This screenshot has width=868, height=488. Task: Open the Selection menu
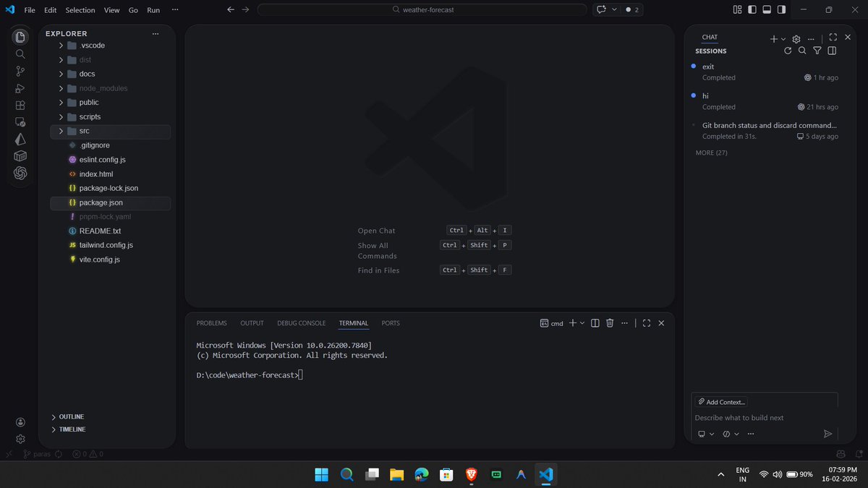click(x=80, y=10)
